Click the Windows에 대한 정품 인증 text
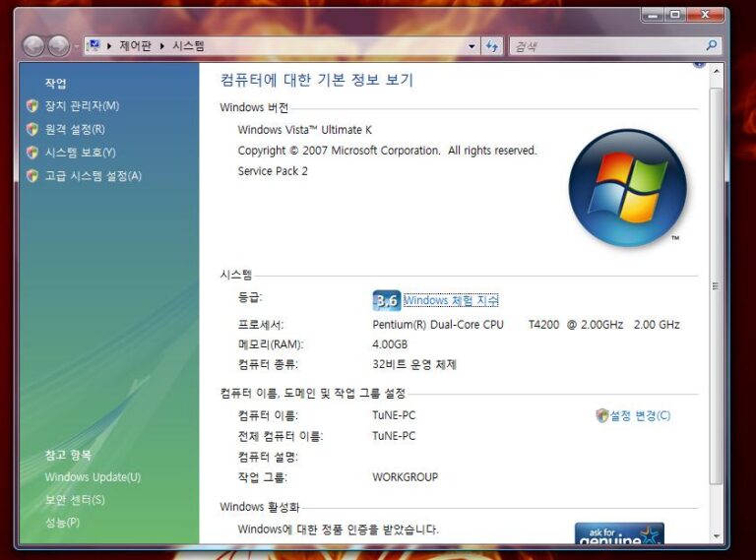 point(338,529)
